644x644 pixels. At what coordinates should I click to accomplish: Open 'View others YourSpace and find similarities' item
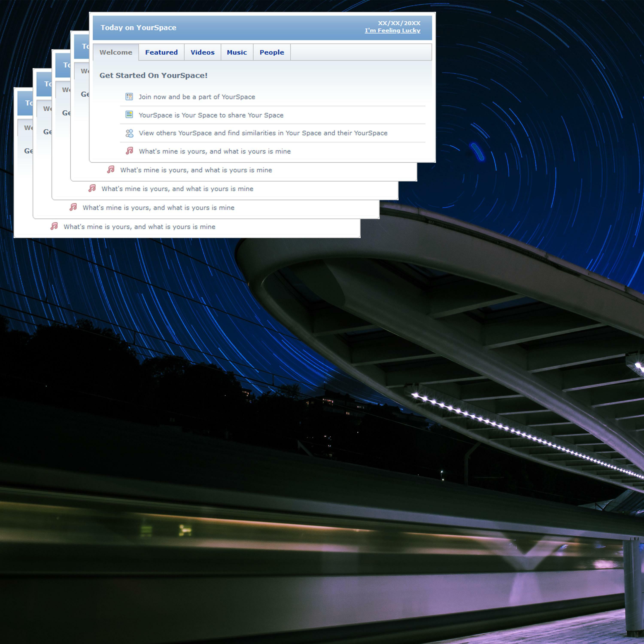click(263, 133)
